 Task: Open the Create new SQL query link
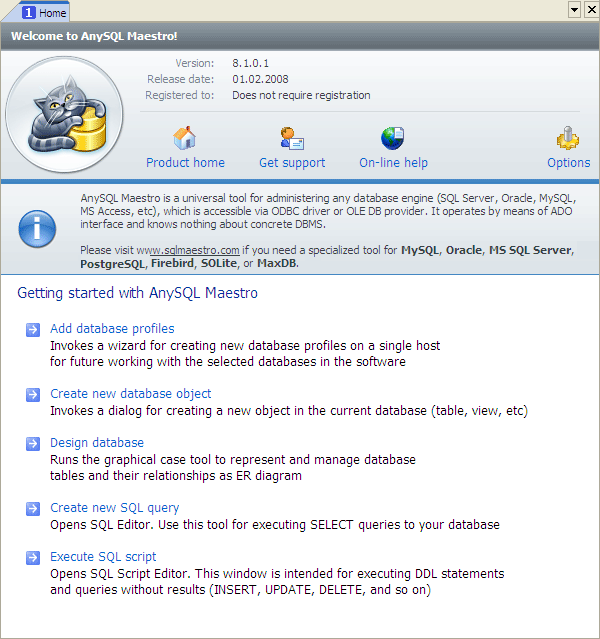click(115, 508)
